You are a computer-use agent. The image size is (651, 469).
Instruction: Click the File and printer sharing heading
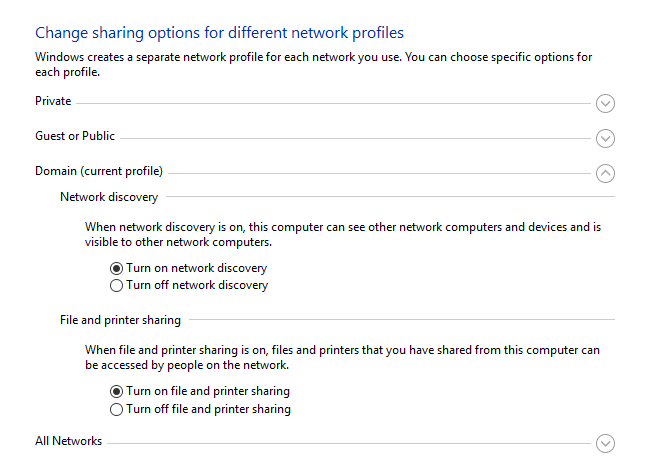coord(120,320)
